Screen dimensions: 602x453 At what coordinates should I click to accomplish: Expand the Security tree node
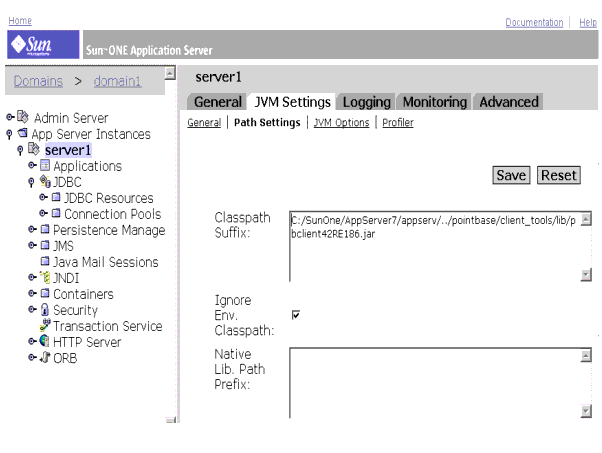pyautogui.click(x=33, y=309)
